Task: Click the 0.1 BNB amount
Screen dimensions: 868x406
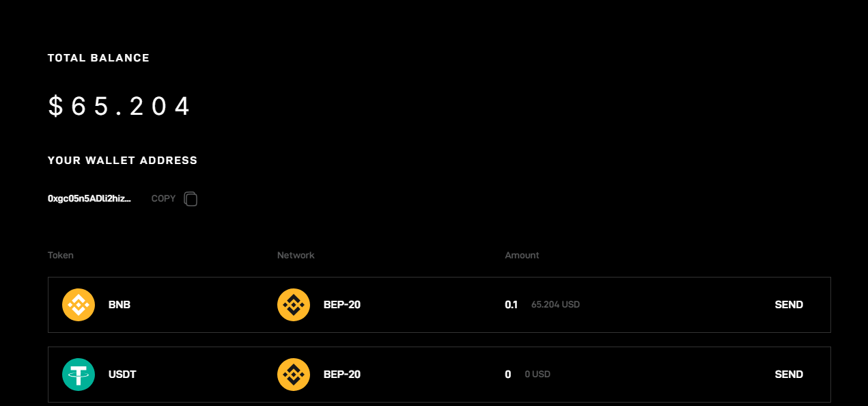Action: tap(512, 305)
